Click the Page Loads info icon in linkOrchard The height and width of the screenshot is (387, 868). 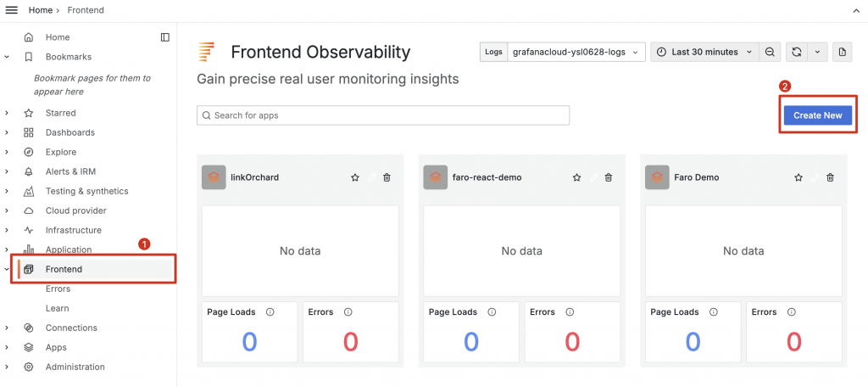pos(270,312)
